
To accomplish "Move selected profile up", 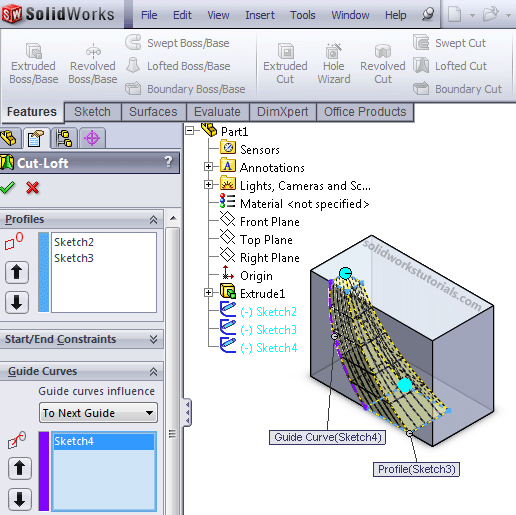I will coord(17,272).
